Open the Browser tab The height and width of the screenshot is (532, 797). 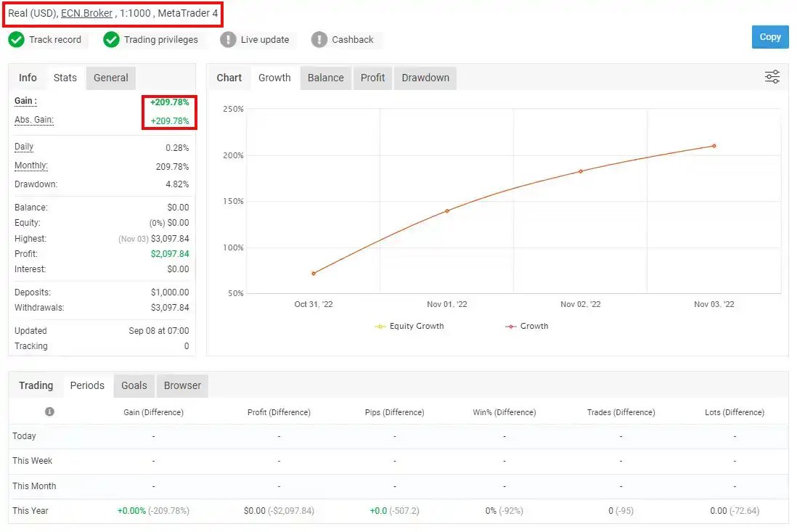point(182,385)
